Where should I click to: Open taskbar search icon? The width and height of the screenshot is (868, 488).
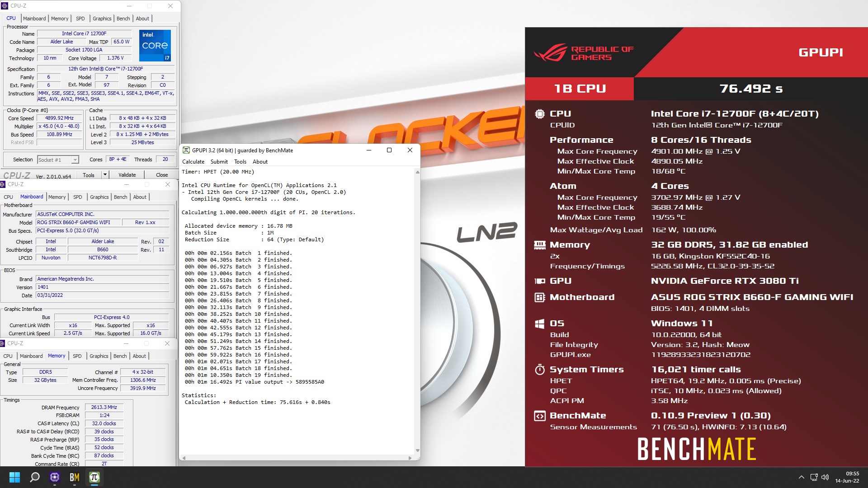tap(34, 477)
